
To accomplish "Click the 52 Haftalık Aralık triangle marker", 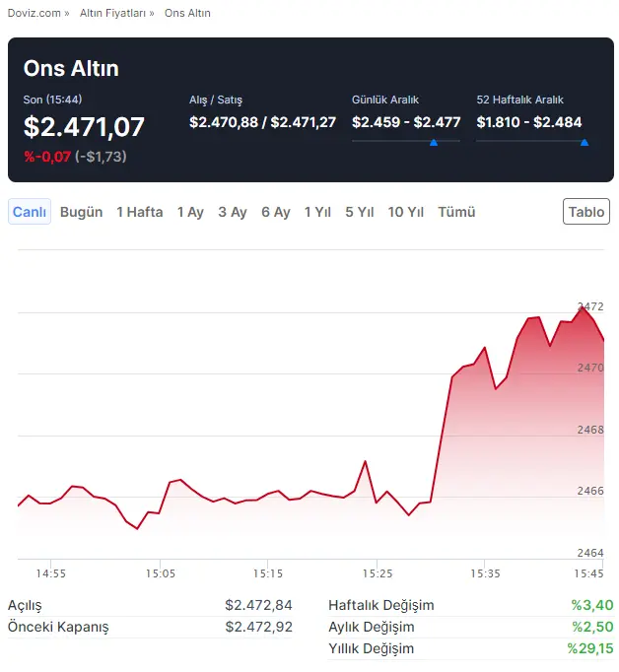I will tap(584, 143).
